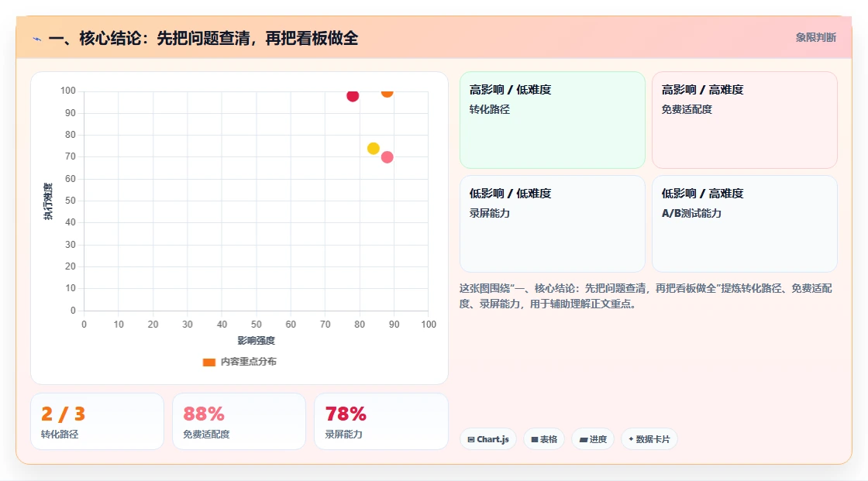Image resolution: width=868 pixels, height=481 pixels.
Task: Select the 高影响 / 高难度 quadrant card
Action: [744, 119]
